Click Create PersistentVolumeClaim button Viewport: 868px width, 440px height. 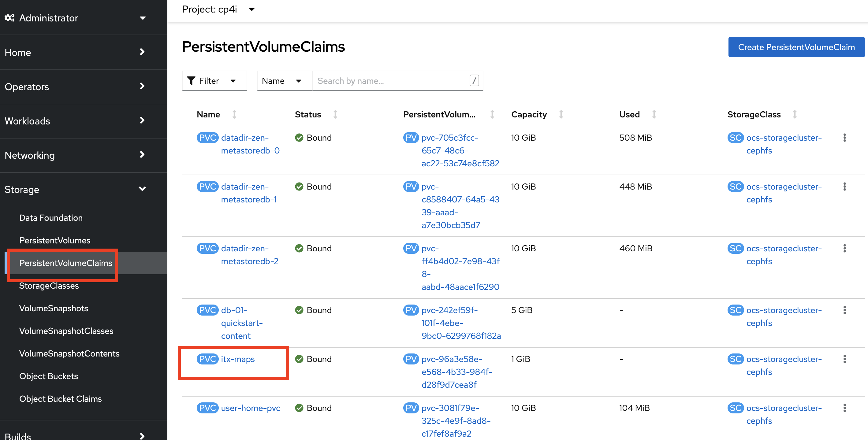point(796,47)
